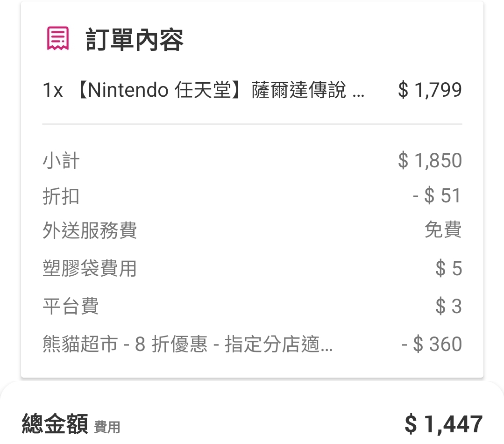
Task: Tap the small 費用 text beside total
Action: tap(107, 427)
